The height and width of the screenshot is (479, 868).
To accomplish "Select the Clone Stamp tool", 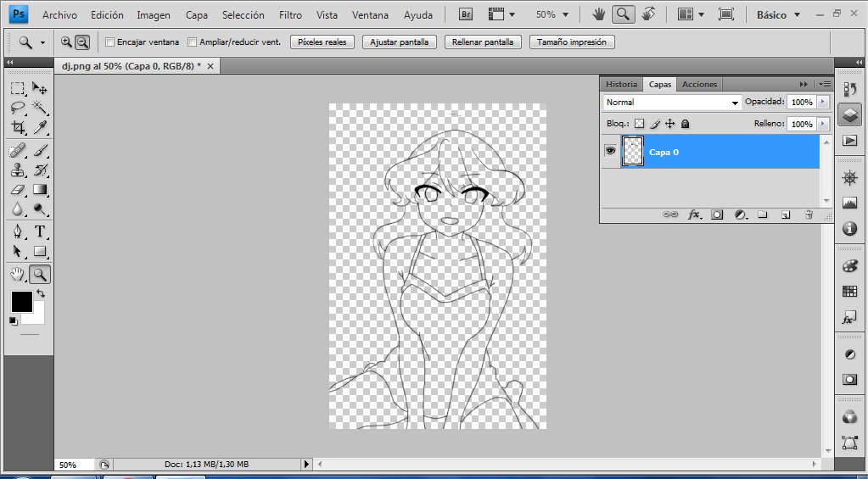I will click(x=18, y=170).
